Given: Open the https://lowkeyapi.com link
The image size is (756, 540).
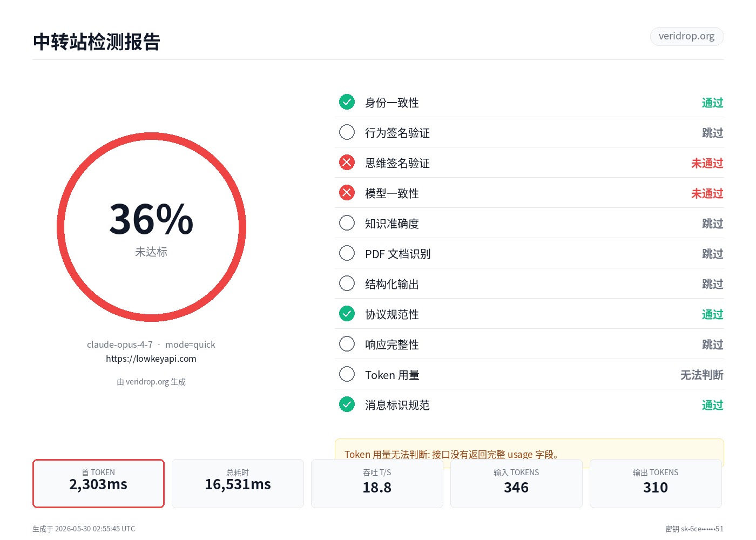Looking at the screenshot, I should click(151, 359).
